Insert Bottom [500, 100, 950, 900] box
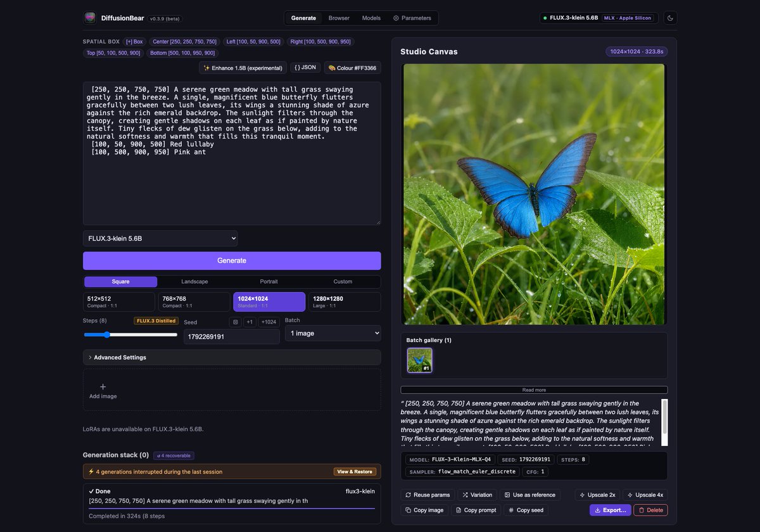The height and width of the screenshot is (532, 760). (x=182, y=53)
